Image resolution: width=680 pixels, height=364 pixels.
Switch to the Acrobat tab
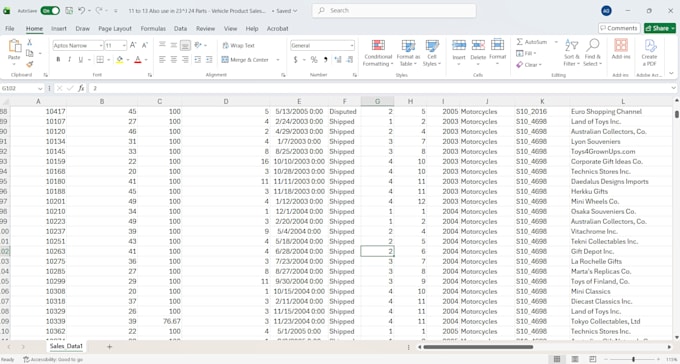pos(278,29)
